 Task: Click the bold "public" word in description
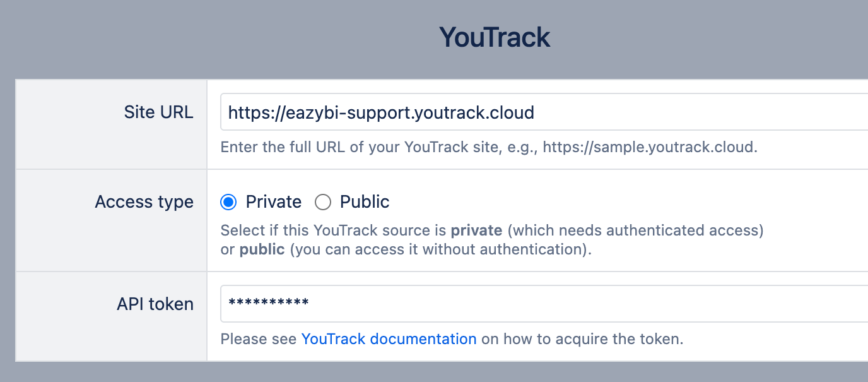262,249
